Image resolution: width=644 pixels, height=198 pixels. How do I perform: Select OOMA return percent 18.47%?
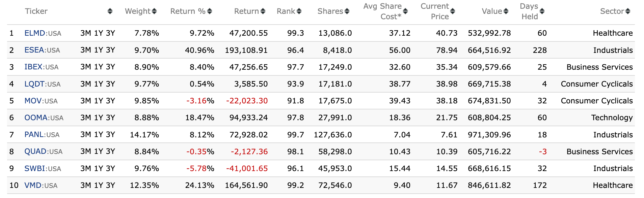[200, 118]
